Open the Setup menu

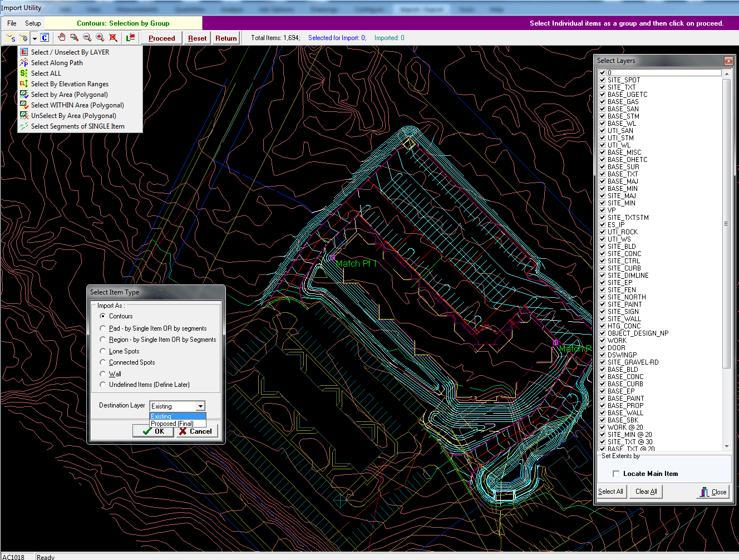pyautogui.click(x=33, y=23)
